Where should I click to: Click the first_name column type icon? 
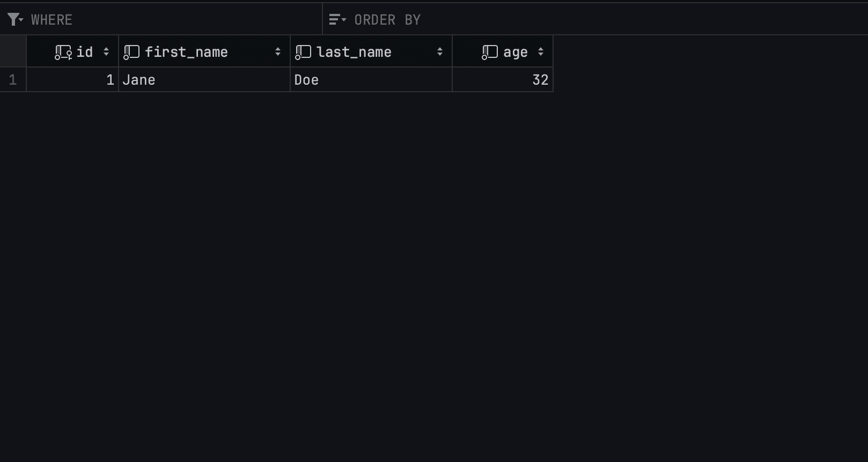(131, 52)
